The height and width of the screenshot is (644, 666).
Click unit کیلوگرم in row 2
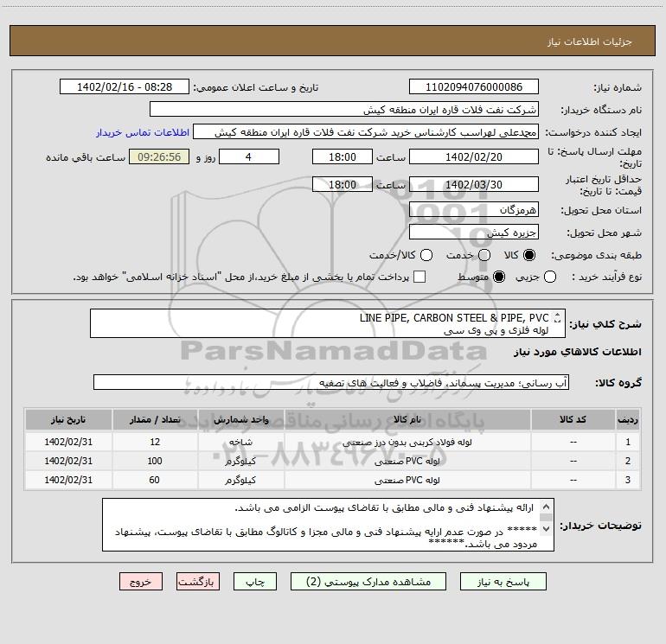click(x=240, y=461)
